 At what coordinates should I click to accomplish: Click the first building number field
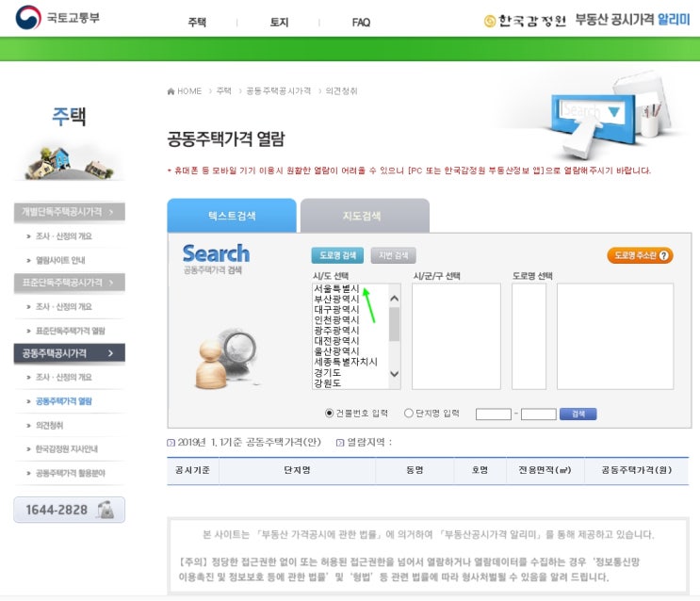pyautogui.click(x=494, y=414)
